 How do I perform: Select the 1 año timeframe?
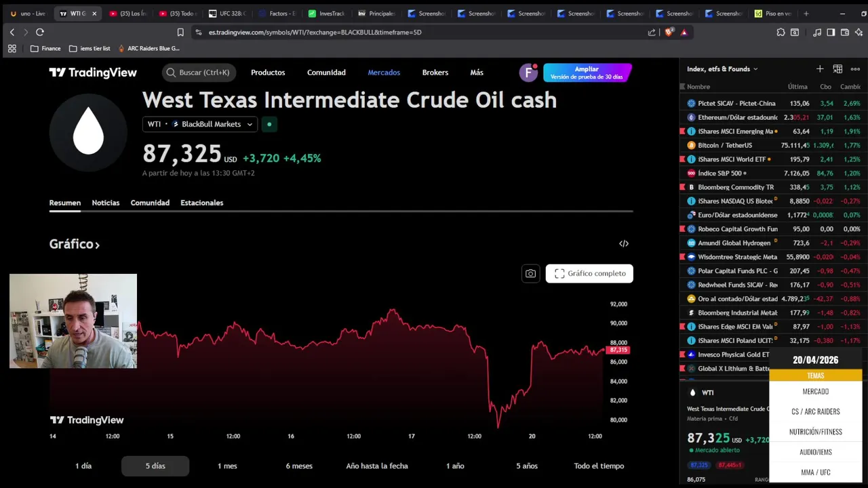click(x=455, y=466)
